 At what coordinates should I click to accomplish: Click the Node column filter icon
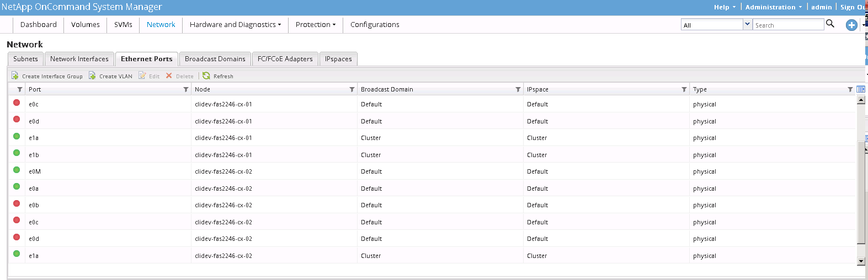352,89
